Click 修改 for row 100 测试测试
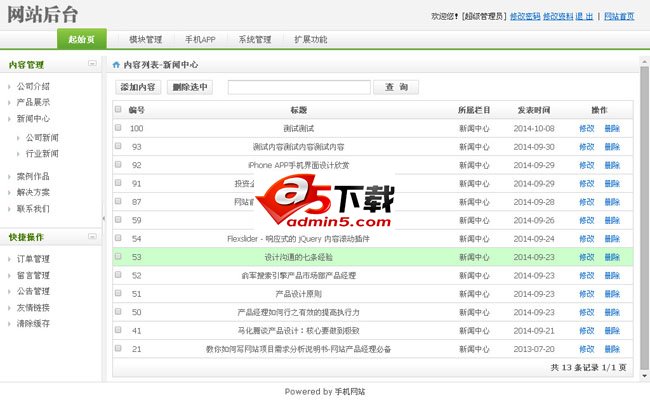This screenshot has height=402, width=650. tap(587, 128)
